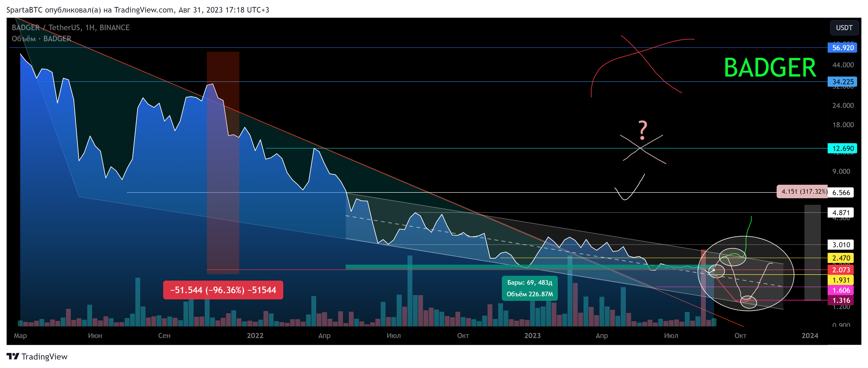
Task: Click the 'Объём · BADGER' indicator label
Action: 41,39
